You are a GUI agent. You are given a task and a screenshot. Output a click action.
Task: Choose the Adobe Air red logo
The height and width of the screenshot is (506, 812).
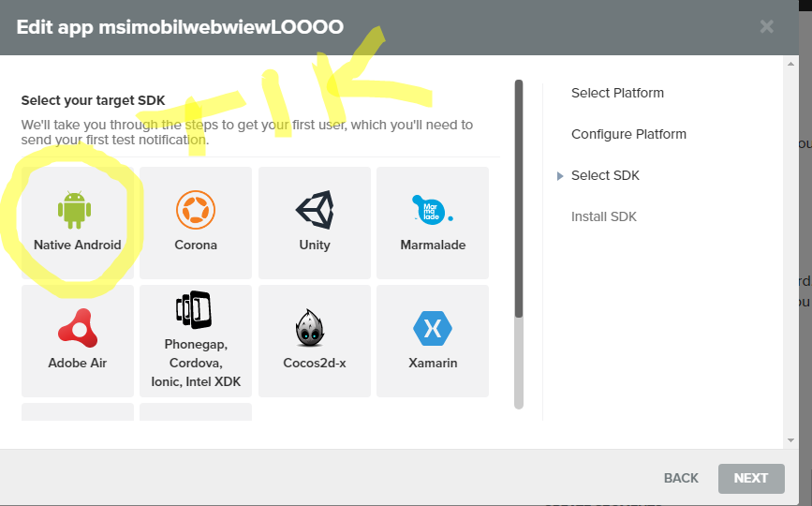tap(78, 328)
